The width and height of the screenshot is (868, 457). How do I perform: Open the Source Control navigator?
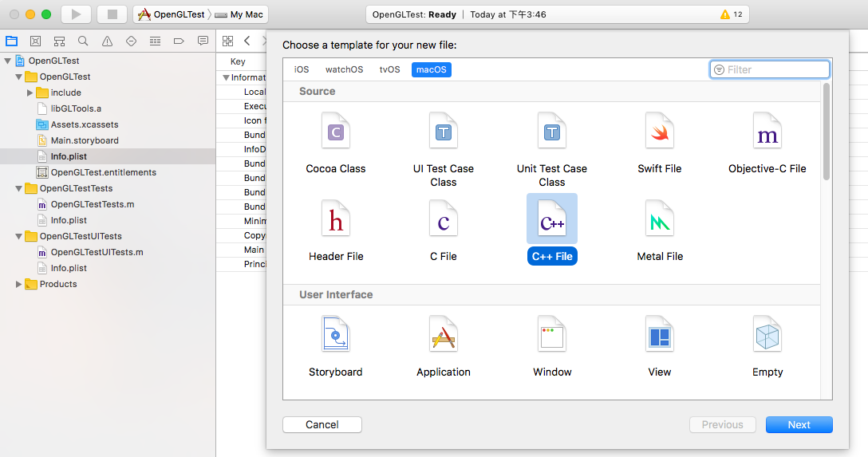pyautogui.click(x=35, y=41)
